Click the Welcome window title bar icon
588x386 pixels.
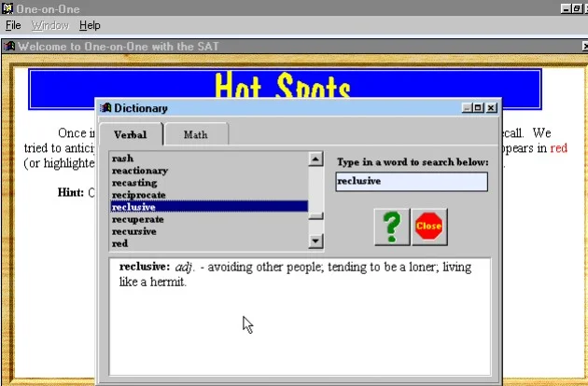point(9,46)
